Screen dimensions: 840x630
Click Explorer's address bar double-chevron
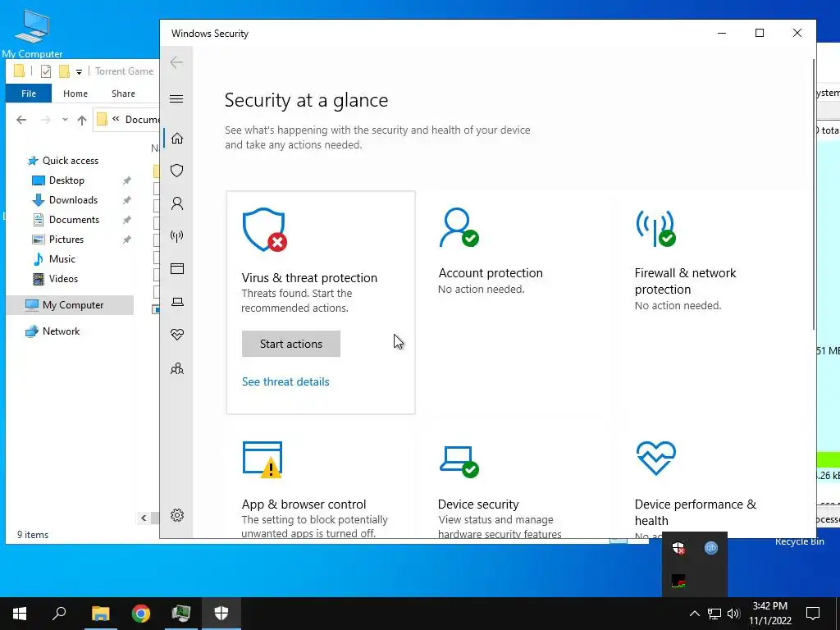116,119
